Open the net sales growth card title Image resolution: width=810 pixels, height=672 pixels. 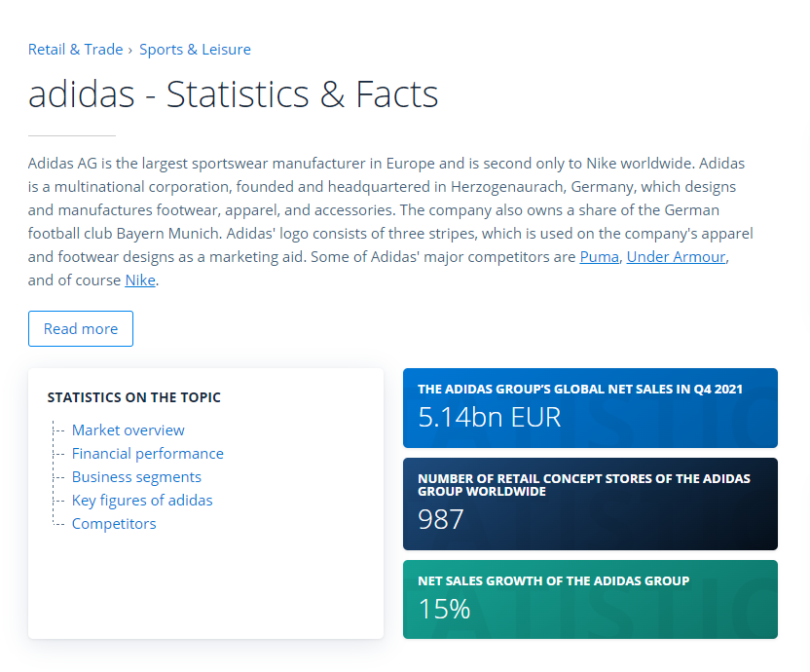click(553, 581)
